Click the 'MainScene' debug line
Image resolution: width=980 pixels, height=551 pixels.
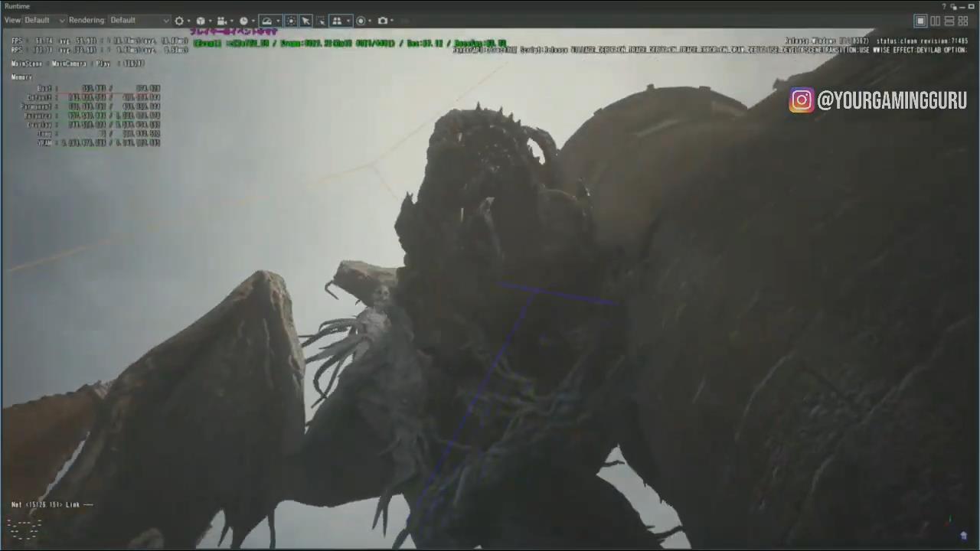click(x=78, y=64)
